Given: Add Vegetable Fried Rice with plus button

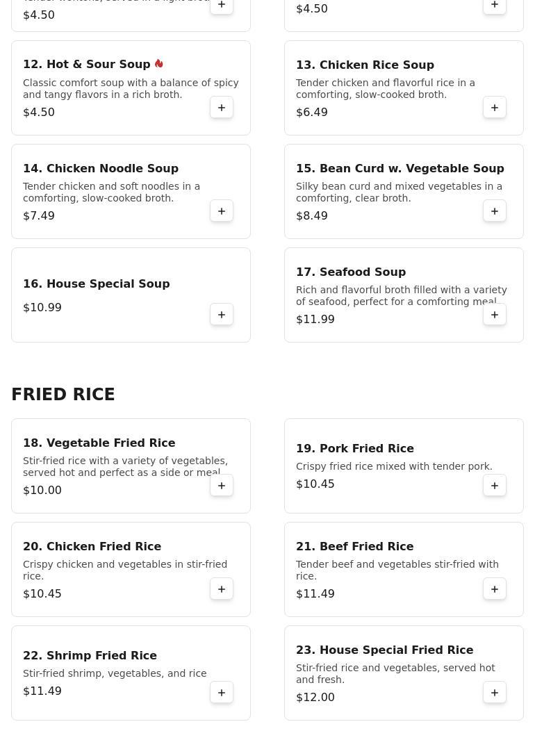Looking at the screenshot, I should (x=221, y=486).
